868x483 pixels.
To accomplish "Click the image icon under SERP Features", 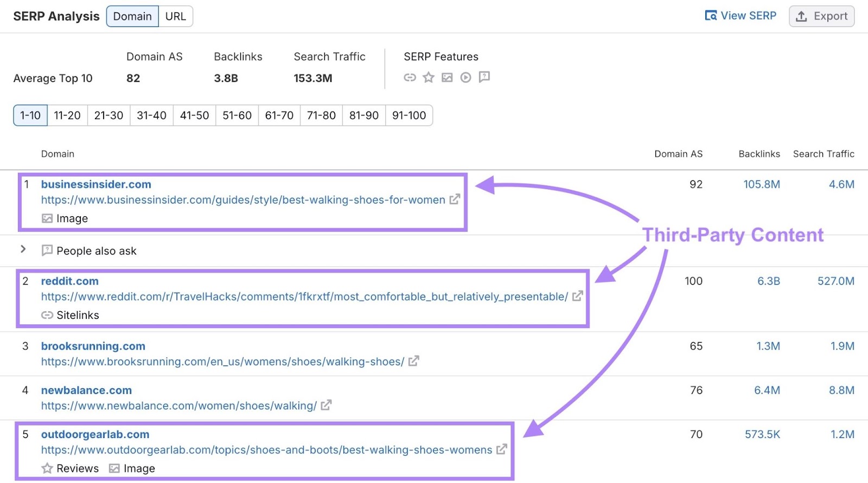I will (447, 78).
